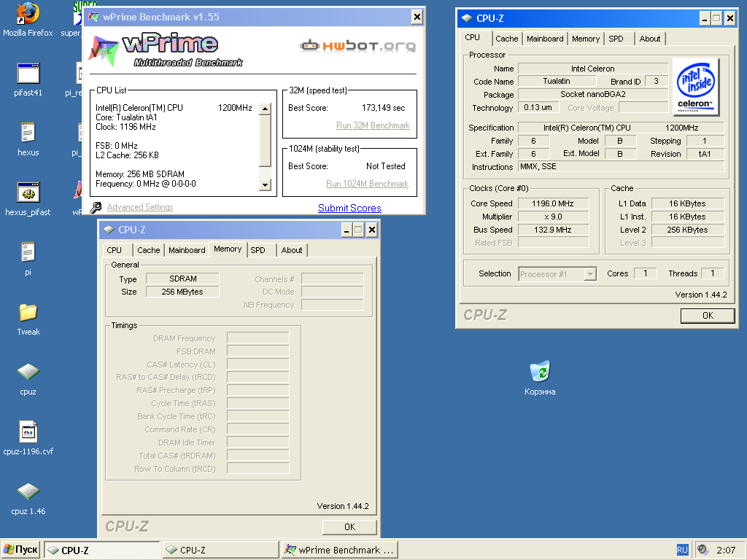The width and height of the screenshot is (747, 560).
Task: Click the Memory Size 256 MBytes field
Action: click(182, 292)
